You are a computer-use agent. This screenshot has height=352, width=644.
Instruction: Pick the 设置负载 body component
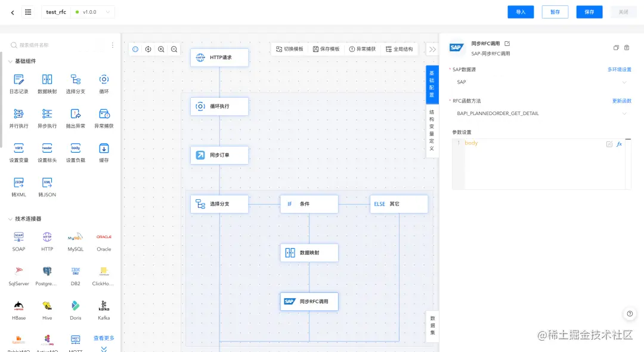click(x=76, y=153)
